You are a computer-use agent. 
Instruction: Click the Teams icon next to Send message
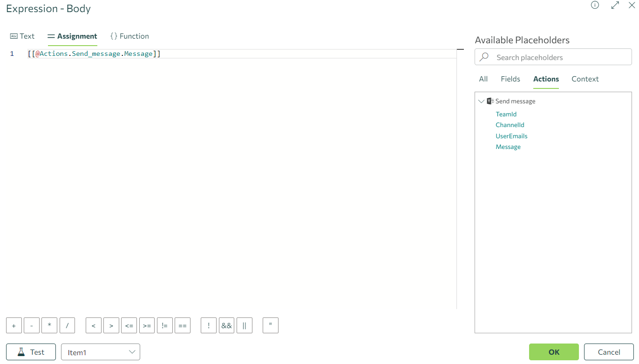coord(490,101)
